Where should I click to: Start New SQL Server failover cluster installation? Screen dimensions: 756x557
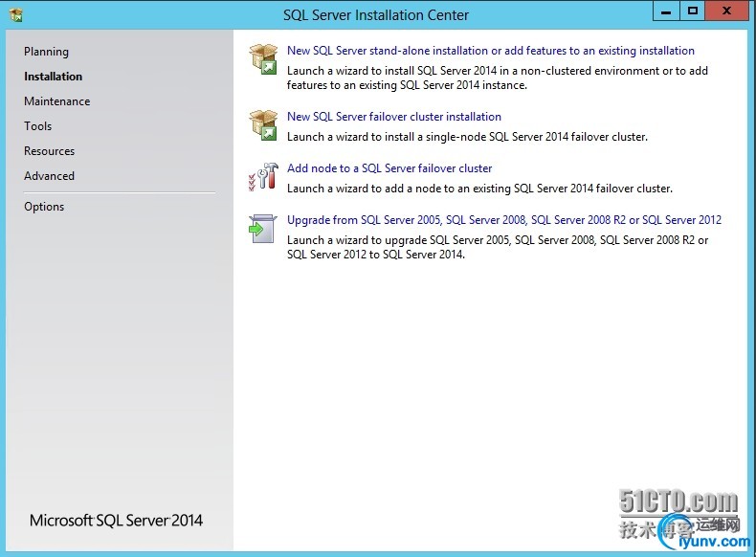point(394,117)
